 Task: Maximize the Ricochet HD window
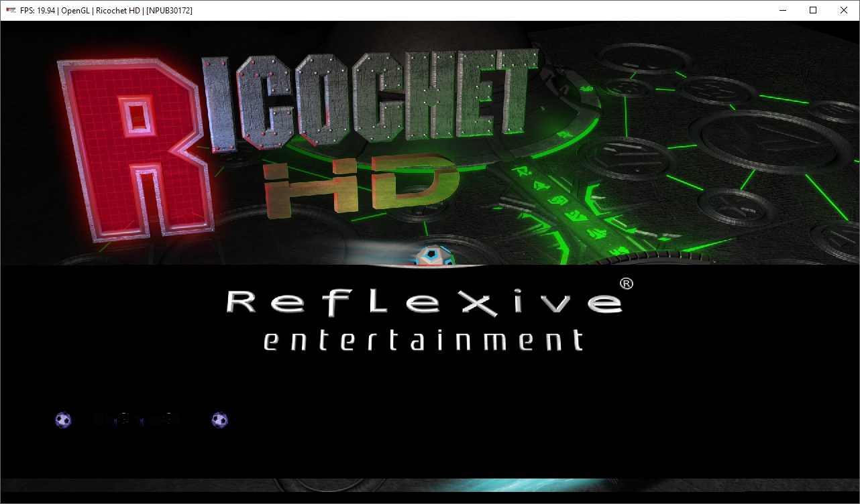click(813, 10)
